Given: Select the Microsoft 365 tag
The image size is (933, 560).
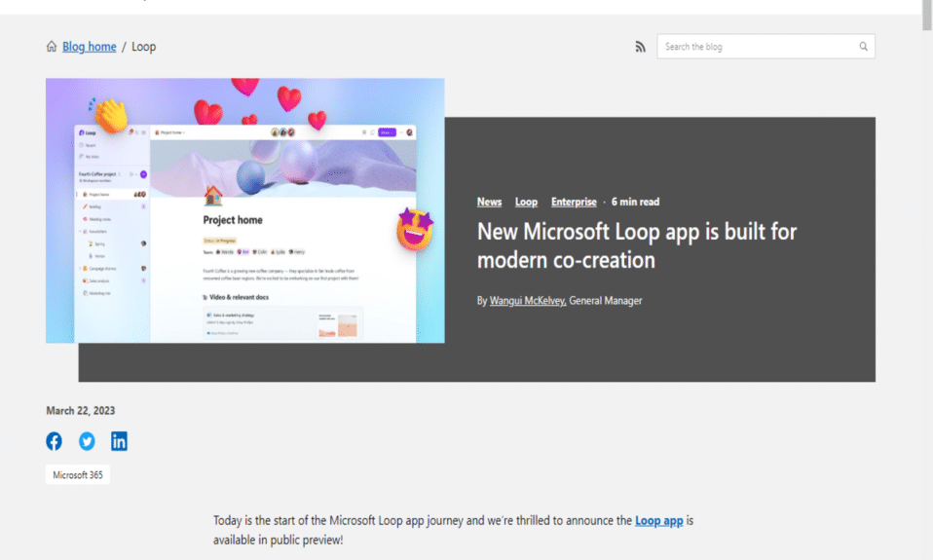Looking at the screenshot, I should coord(78,475).
